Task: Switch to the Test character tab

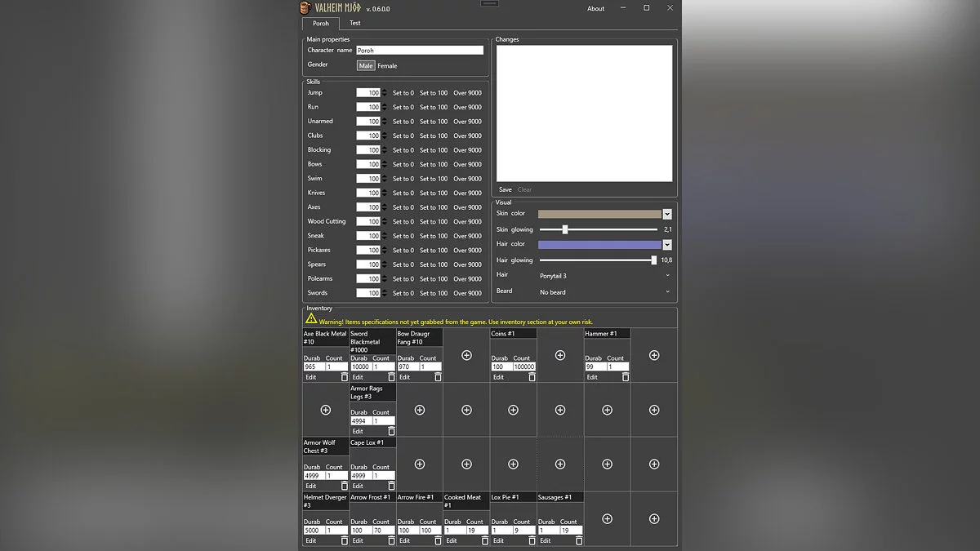Action: [355, 24]
